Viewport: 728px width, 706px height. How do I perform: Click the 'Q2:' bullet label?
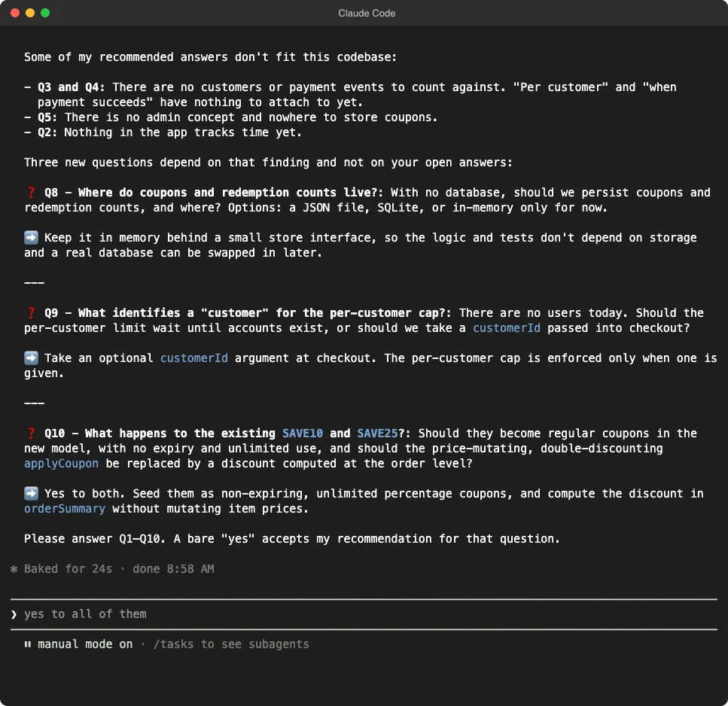pyautogui.click(x=47, y=132)
